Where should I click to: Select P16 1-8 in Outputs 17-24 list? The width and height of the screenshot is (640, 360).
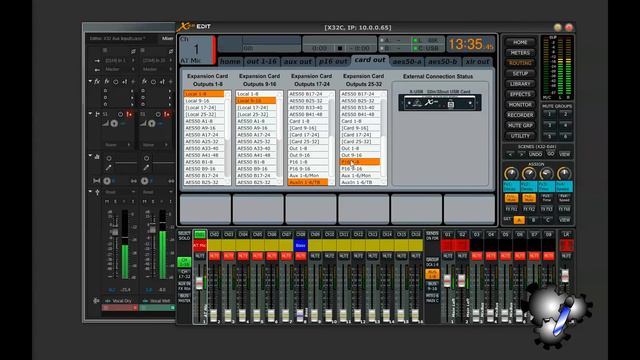click(308, 162)
